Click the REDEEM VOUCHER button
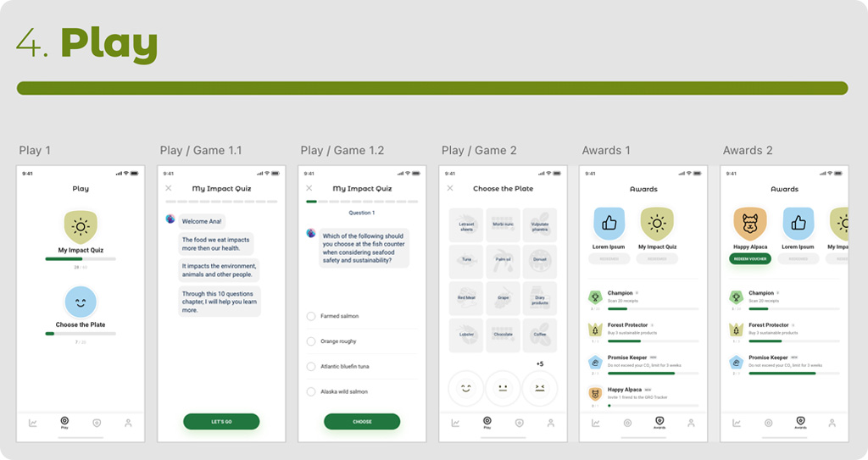This screenshot has height=460, width=868. tap(749, 258)
